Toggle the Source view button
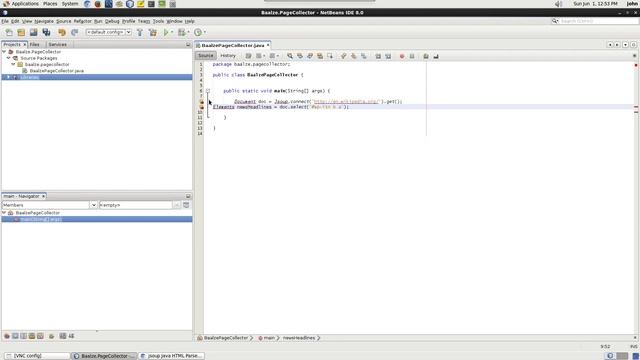 pyautogui.click(x=206, y=56)
